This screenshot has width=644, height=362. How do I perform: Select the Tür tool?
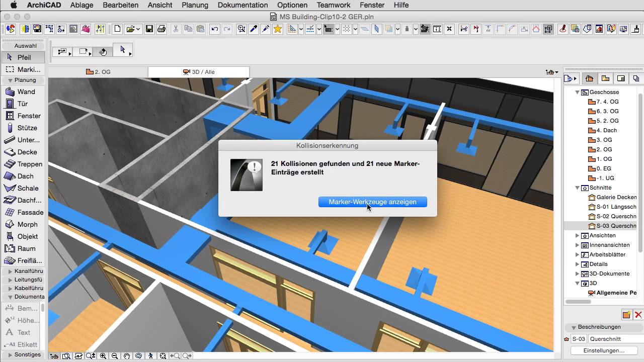(x=23, y=104)
